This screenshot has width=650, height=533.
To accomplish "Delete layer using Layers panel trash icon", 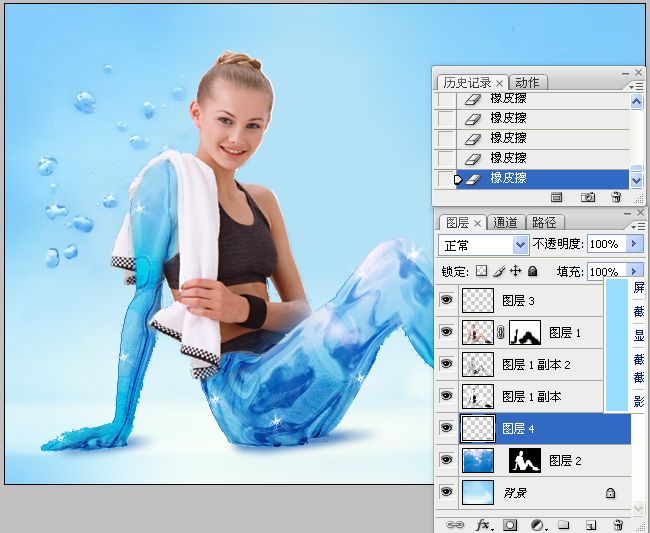I will pos(617,524).
